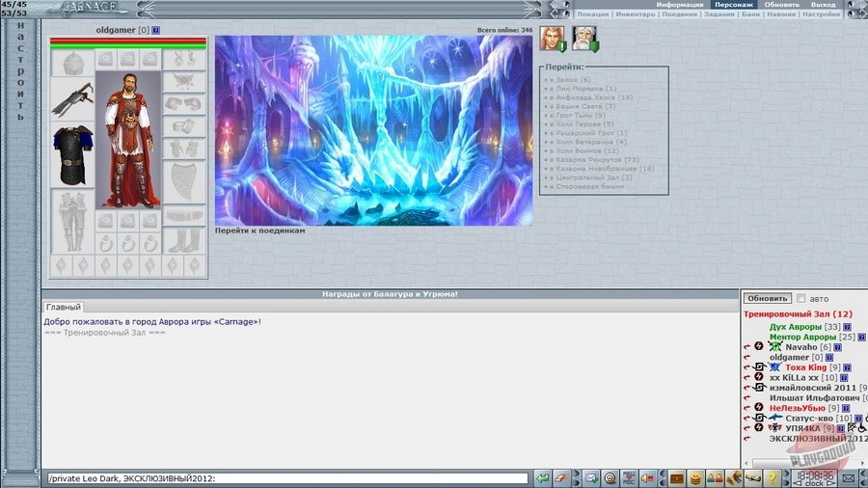Go to Казарма Рекрутов location

(593, 159)
